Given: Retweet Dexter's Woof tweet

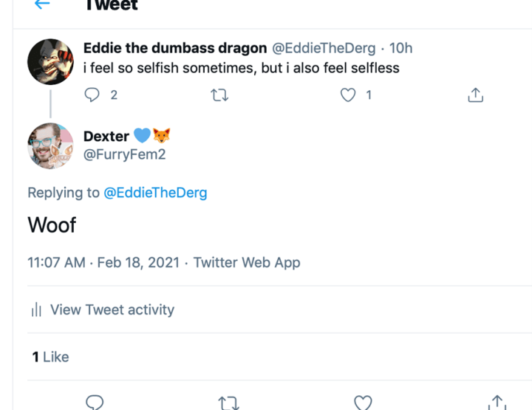Looking at the screenshot, I should 228,403.
